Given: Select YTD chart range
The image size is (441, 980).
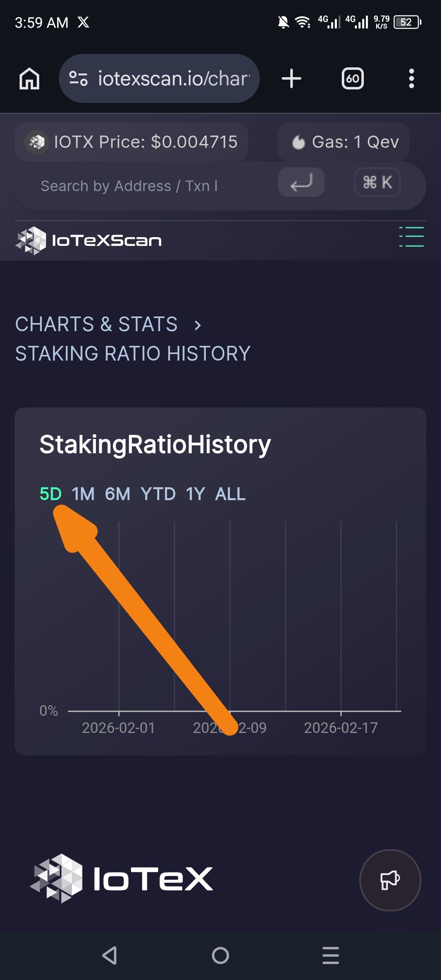Looking at the screenshot, I should (x=158, y=494).
